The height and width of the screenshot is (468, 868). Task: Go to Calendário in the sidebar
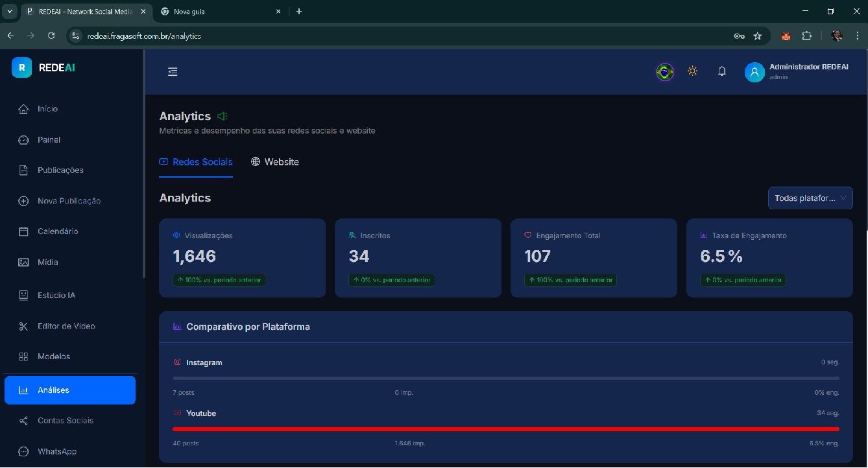click(x=58, y=231)
